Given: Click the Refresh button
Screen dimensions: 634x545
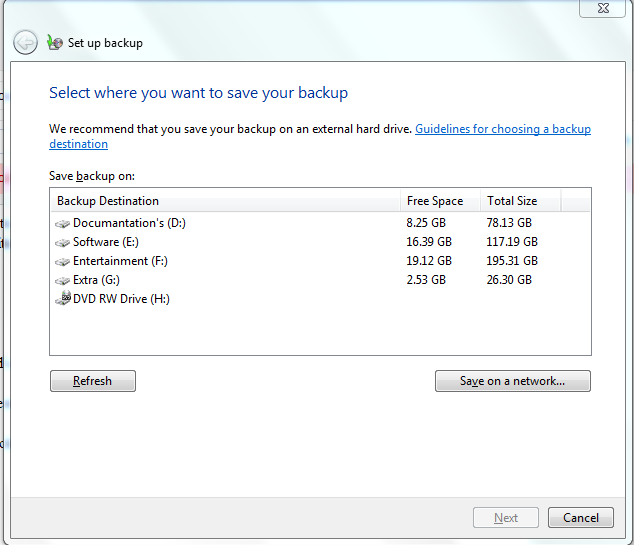Looking at the screenshot, I should [x=93, y=381].
